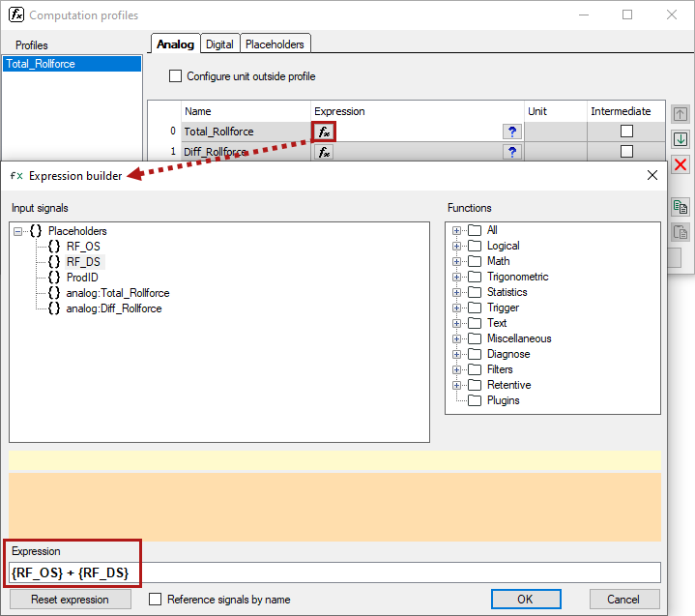Viewport: 695px width, 616px height.
Task: Click curly-brace icon beside analog:Diff_Rollforce
Action: (54, 308)
